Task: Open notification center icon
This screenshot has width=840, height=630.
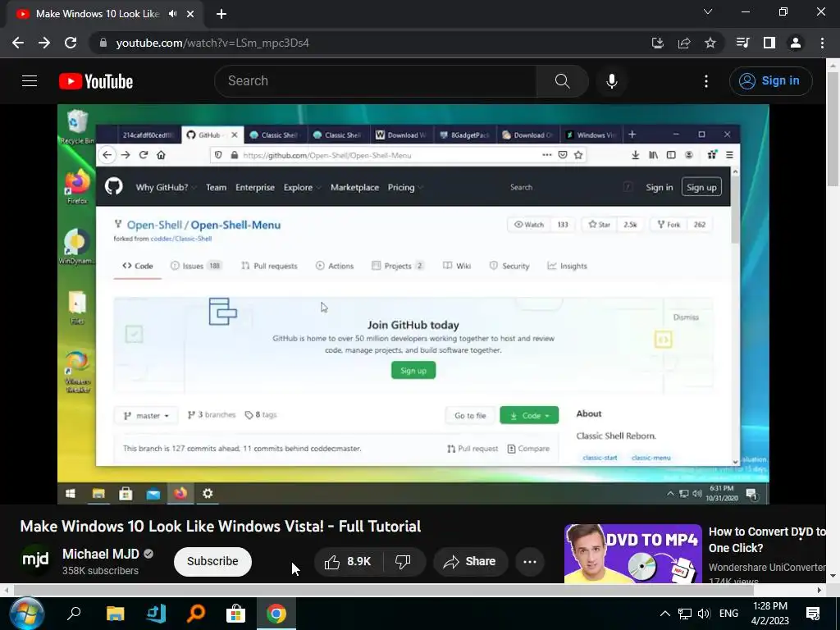Action: 813,614
